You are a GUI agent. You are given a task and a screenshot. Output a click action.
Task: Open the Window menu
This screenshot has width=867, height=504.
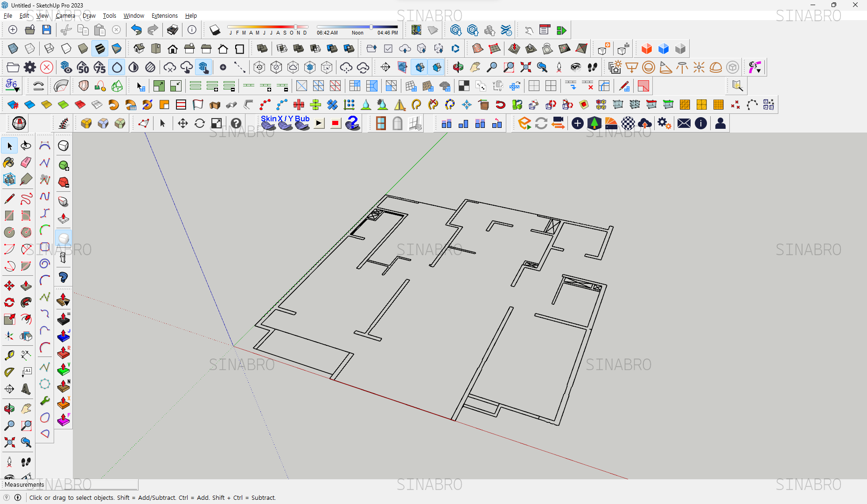[x=133, y=15]
